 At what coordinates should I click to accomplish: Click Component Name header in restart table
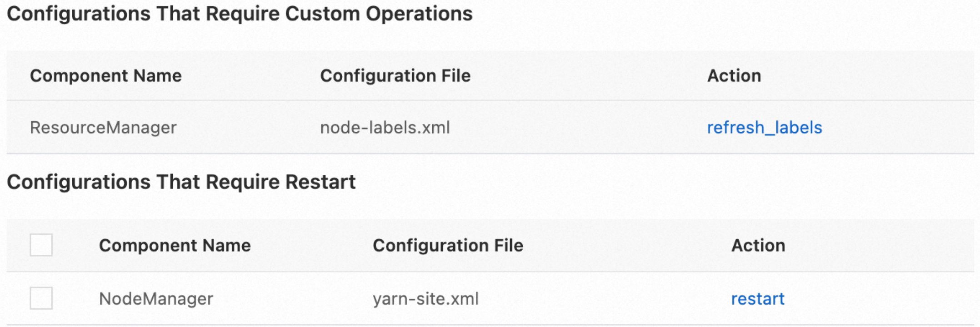[x=175, y=246]
